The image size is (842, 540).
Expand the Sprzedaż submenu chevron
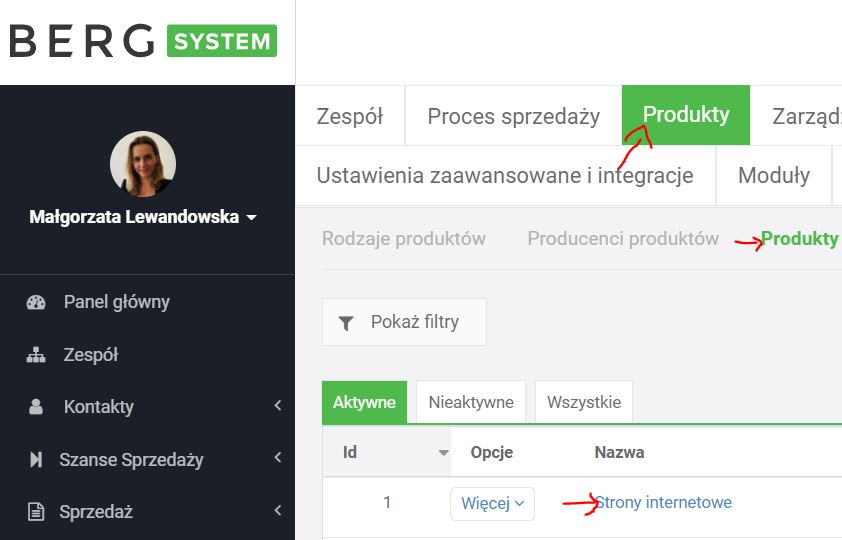point(277,511)
